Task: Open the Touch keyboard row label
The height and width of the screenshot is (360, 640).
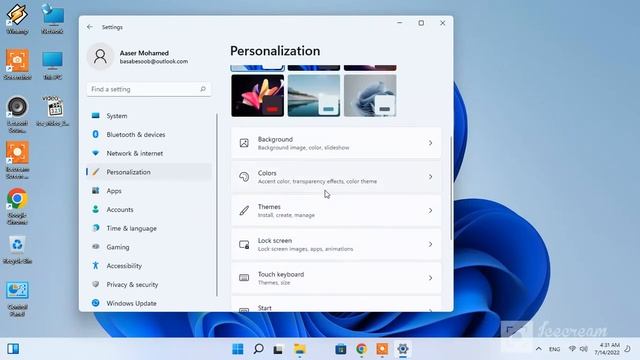Action: coord(281,274)
